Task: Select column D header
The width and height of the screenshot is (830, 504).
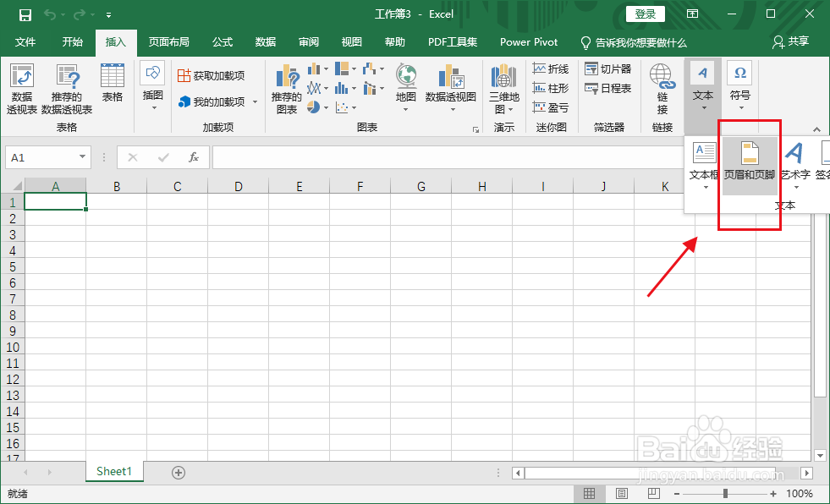Action: 239,186
